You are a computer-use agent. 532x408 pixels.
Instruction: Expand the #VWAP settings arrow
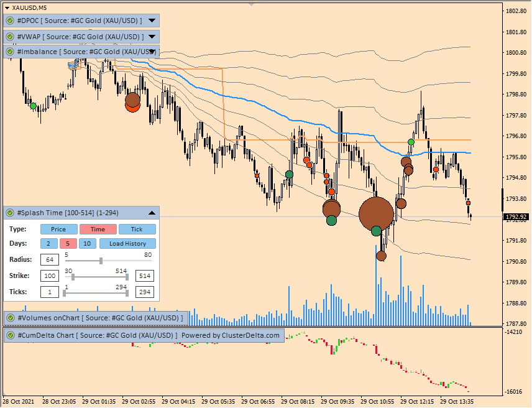152,37
